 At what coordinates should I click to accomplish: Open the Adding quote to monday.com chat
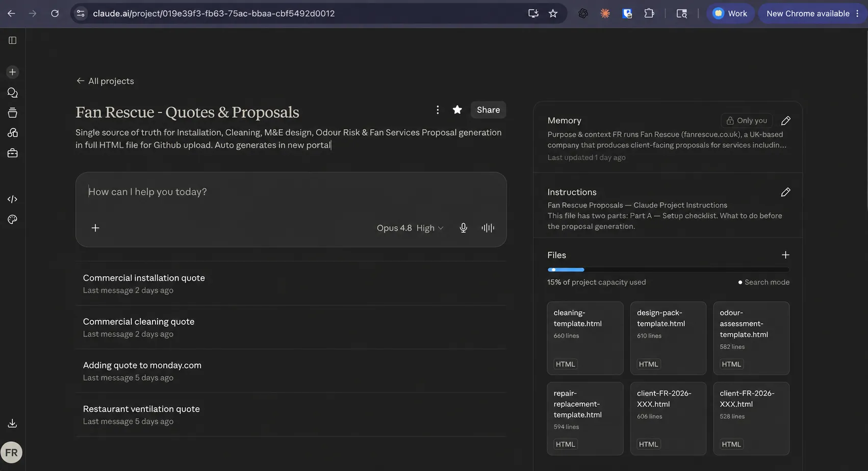click(x=291, y=371)
